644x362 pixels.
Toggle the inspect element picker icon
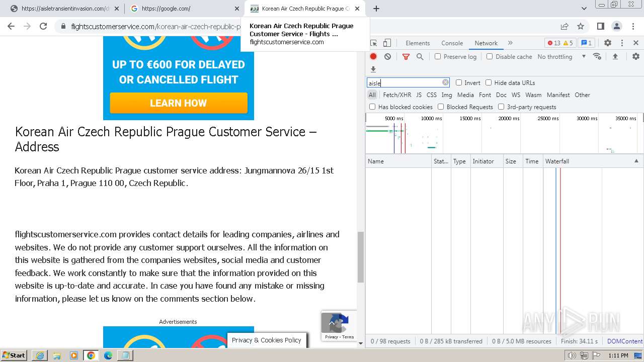tap(373, 43)
